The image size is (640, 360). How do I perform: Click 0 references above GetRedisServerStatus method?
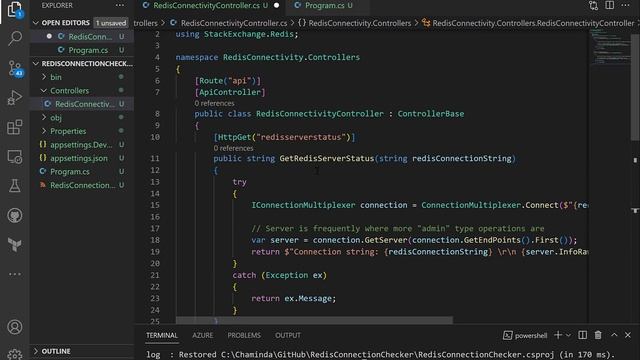pyautogui.click(x=233, y=148)
